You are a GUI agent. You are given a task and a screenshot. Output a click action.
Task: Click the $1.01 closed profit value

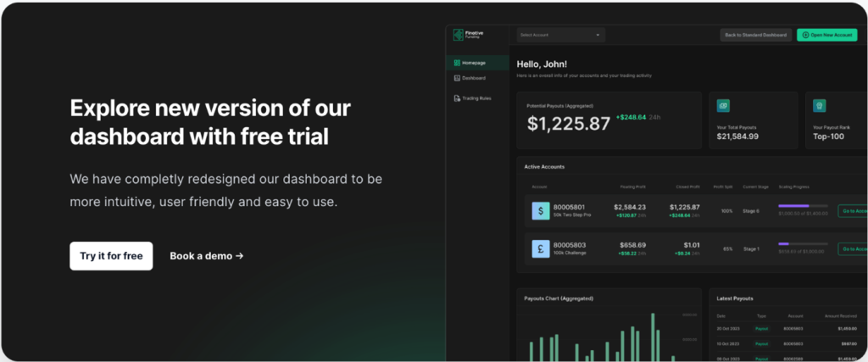(692, 245)
